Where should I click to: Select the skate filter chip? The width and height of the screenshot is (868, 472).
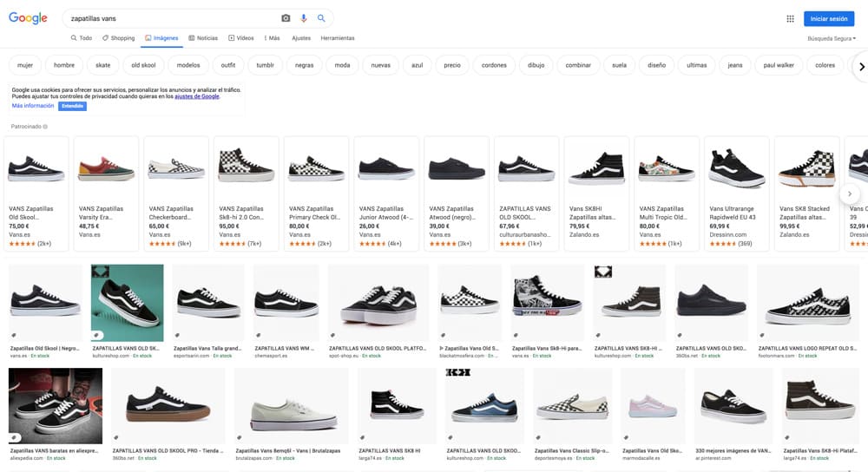pyautogui.click(x=103, y=65)
